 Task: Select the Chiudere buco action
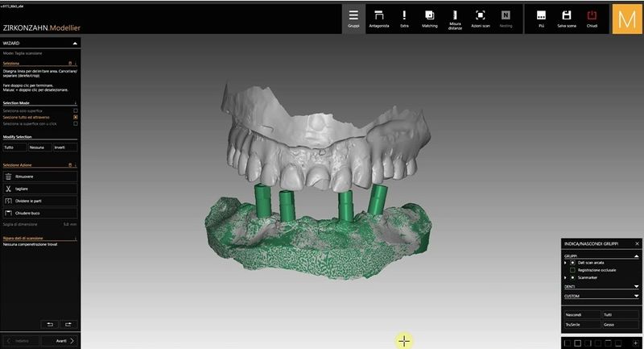click(x=40, y=212)
